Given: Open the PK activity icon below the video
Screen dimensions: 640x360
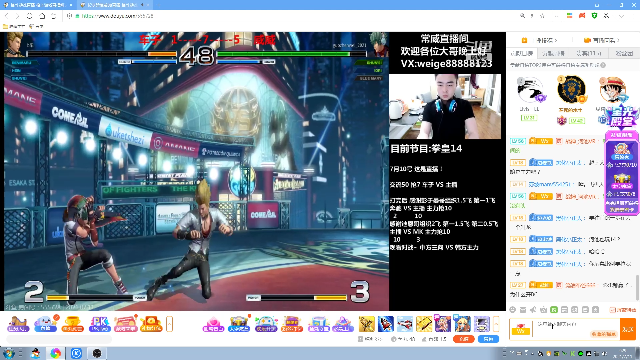Looking at the screenshot, I should (x=100, y=324).
